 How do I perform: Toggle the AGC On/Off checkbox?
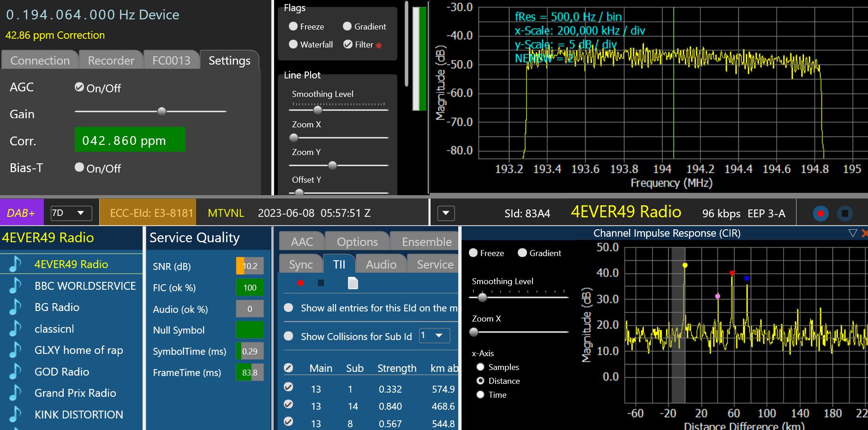point(79,87)
